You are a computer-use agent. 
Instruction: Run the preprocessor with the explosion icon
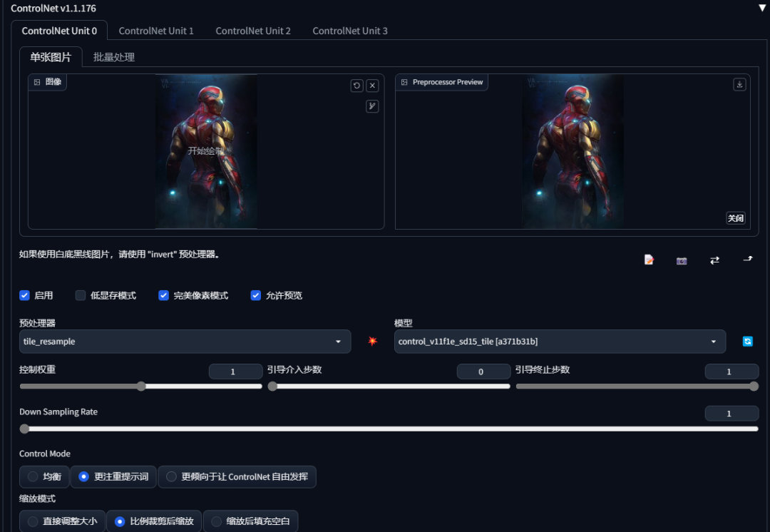(x=373, y=341)
